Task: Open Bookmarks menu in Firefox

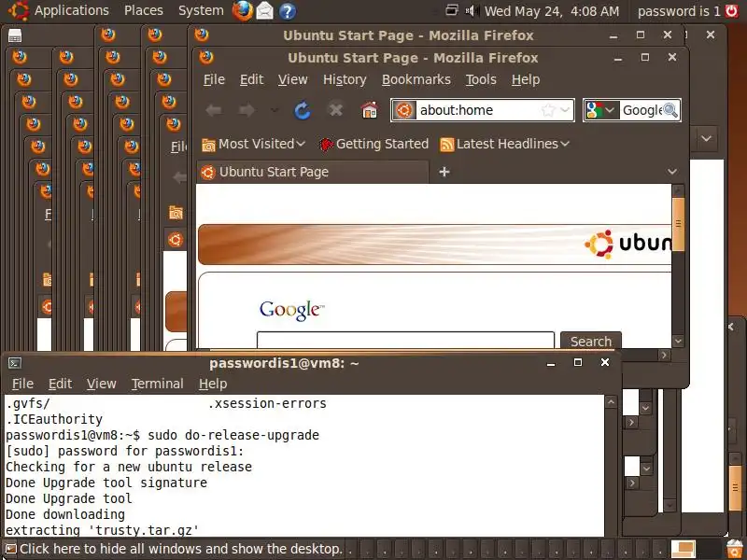Action: (416, 79)
